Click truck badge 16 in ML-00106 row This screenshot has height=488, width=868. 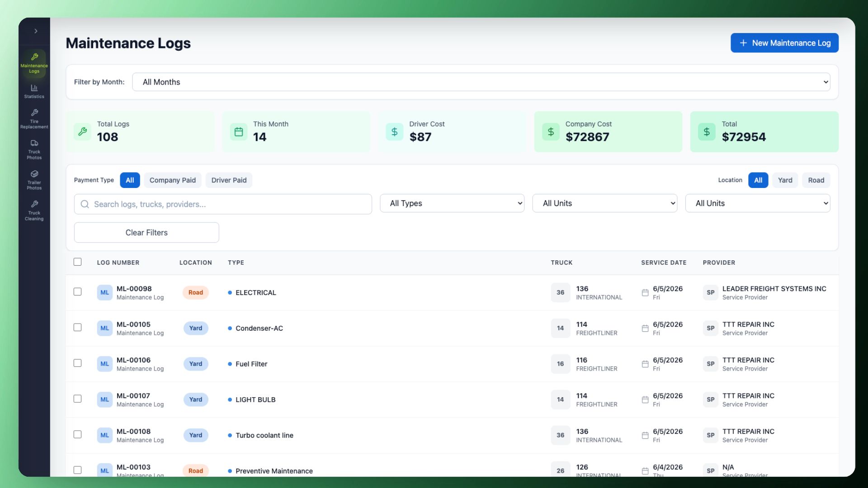tap(561, 364)
